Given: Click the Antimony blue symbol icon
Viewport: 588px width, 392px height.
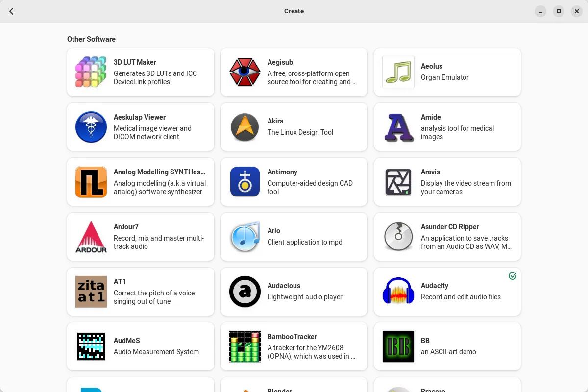Looking at the screenshot, I should tap(245, 182).
